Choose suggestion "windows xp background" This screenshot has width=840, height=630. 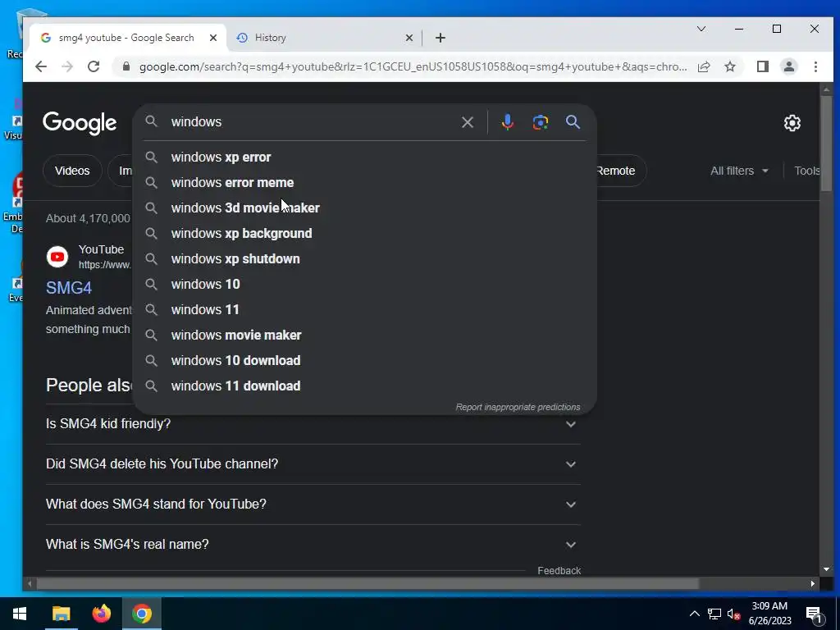(x=364, y=234)
